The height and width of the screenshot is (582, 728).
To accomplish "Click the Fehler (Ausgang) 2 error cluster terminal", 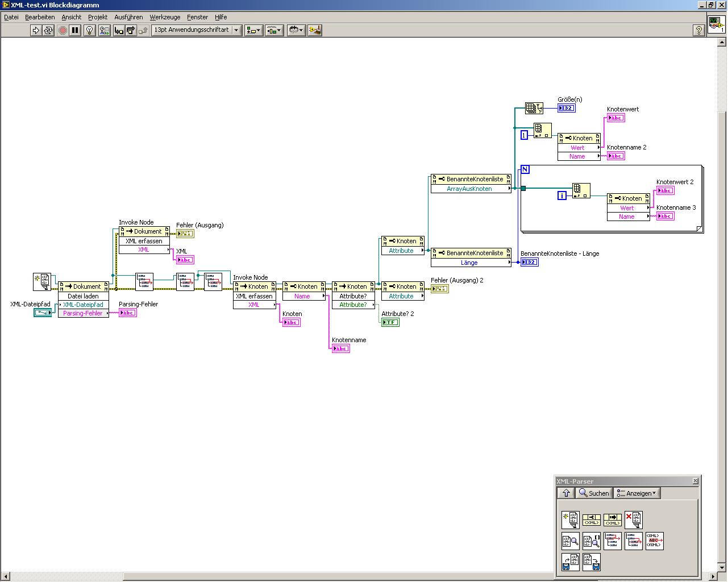I will click(440, 289).
